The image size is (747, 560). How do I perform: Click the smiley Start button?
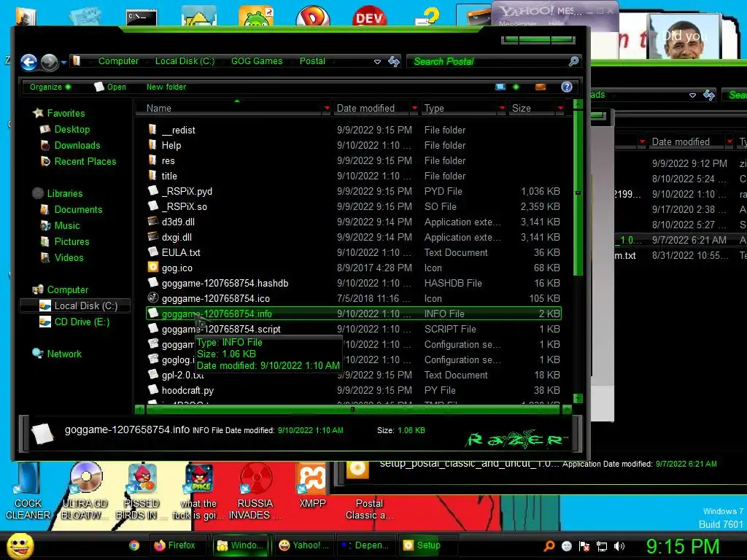pos(20,545)
